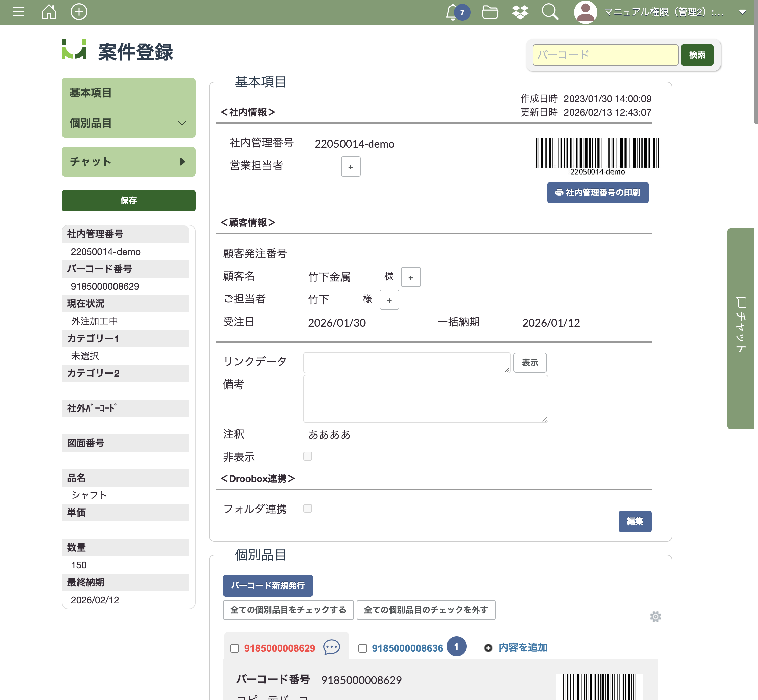
Task: Click the 社内管理番号の印刷 print button
Action: (x=597, y=193)
